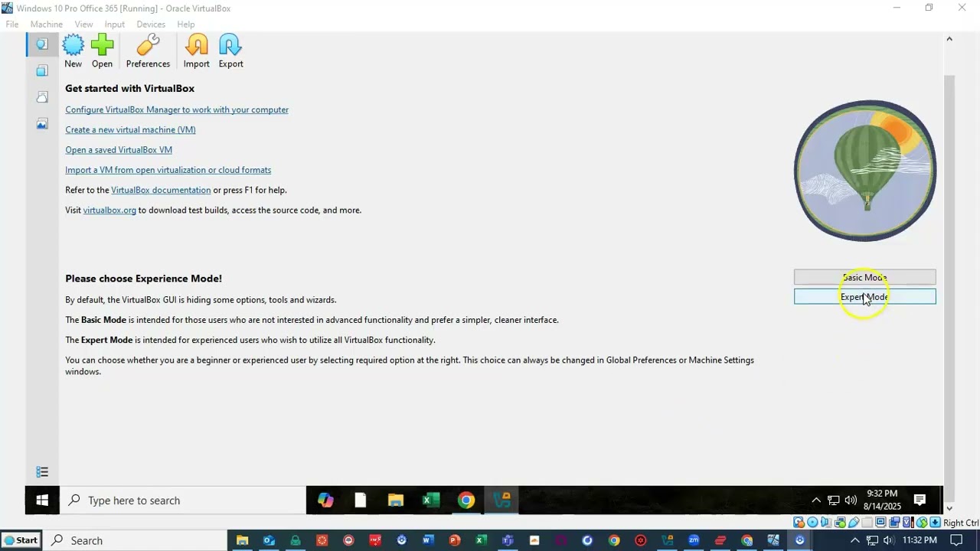Click the list icon at sidebar bottom
980x551 pixels.
coord(42,472)
